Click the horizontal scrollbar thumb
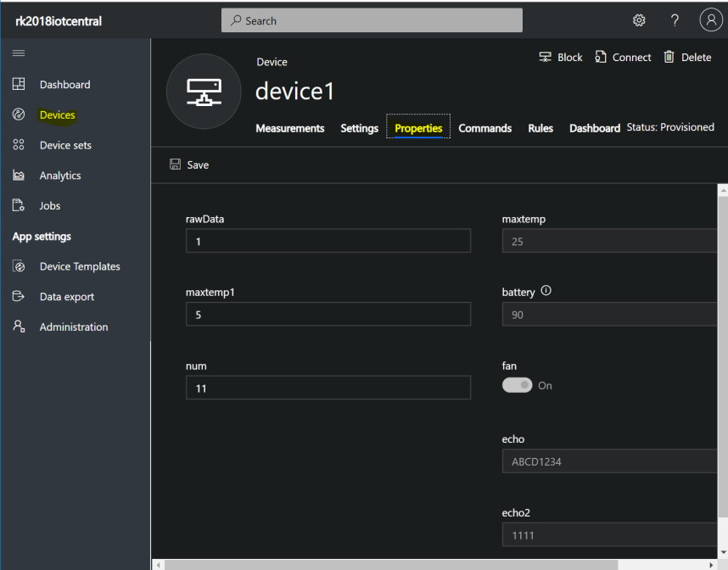Image resolution: width=728 pixels, height=570 pixels. point(391,565)
